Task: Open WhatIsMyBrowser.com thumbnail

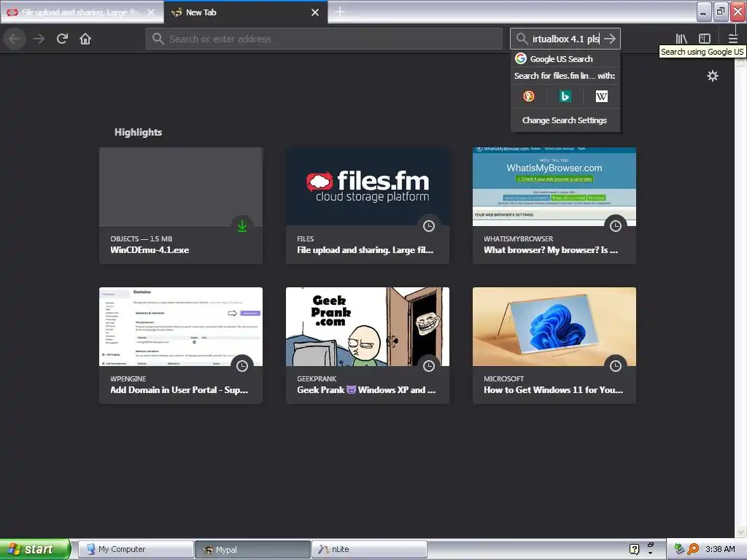Action: [554, 187]
